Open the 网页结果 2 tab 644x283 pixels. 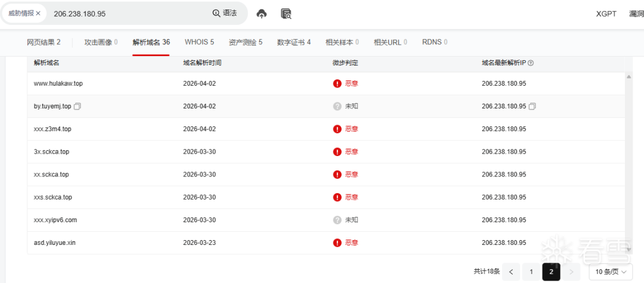[x=44, y=42]
